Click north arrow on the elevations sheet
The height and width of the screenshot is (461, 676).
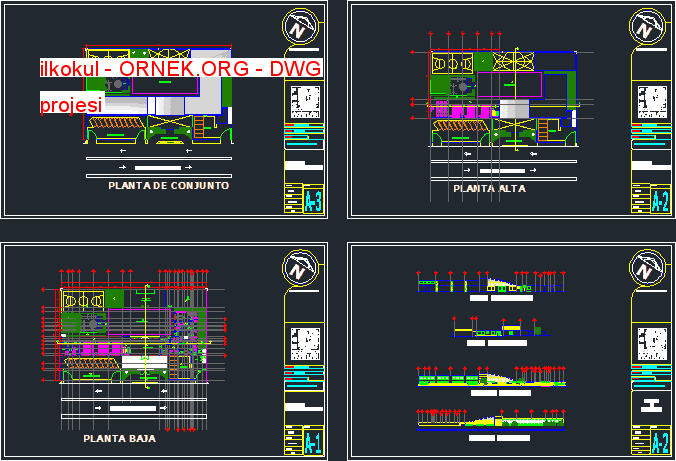point(648,268)
